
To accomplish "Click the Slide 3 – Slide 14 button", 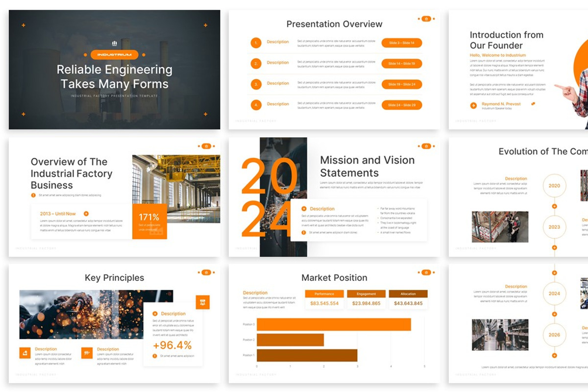I will click(x=402, y=43).
